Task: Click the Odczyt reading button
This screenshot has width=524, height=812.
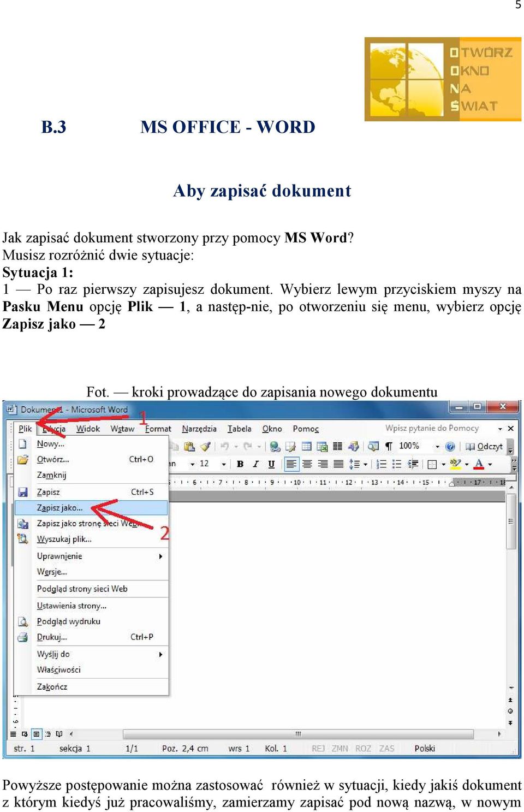Action: 484,447
